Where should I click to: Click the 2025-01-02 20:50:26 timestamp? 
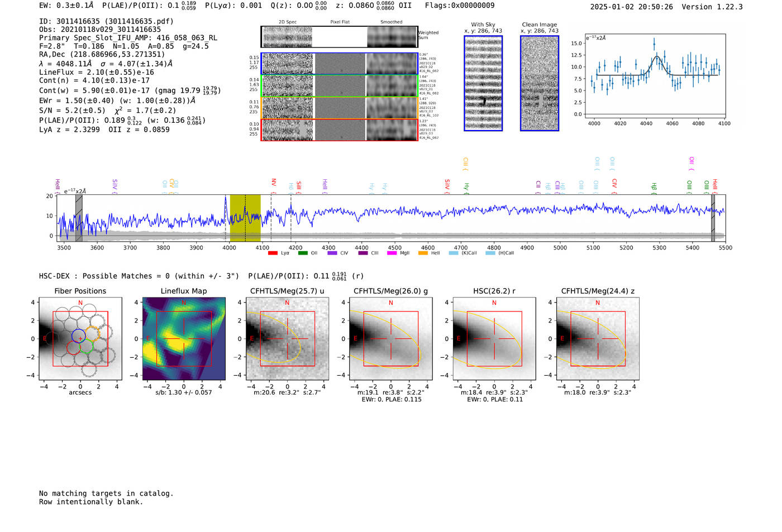632,7
